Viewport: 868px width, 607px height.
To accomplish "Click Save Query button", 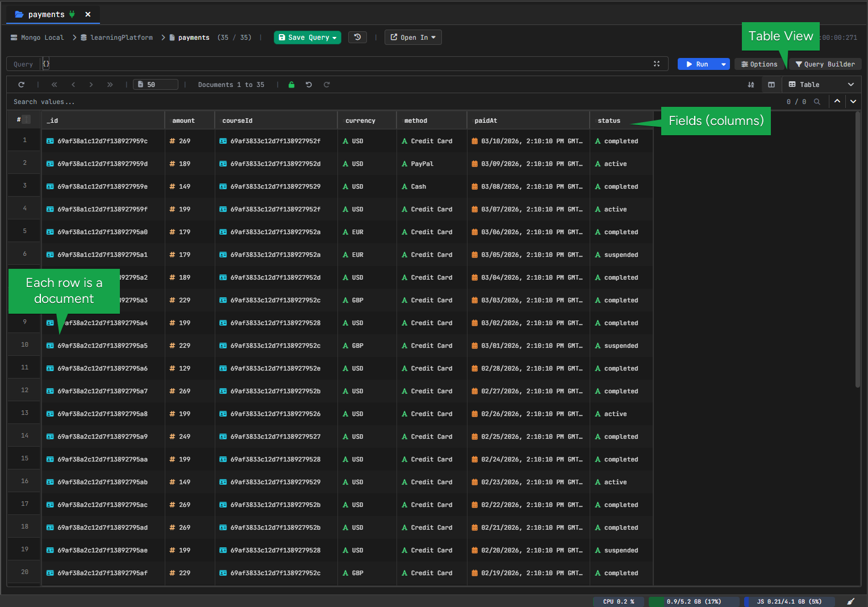I will (x=307, y=38).
